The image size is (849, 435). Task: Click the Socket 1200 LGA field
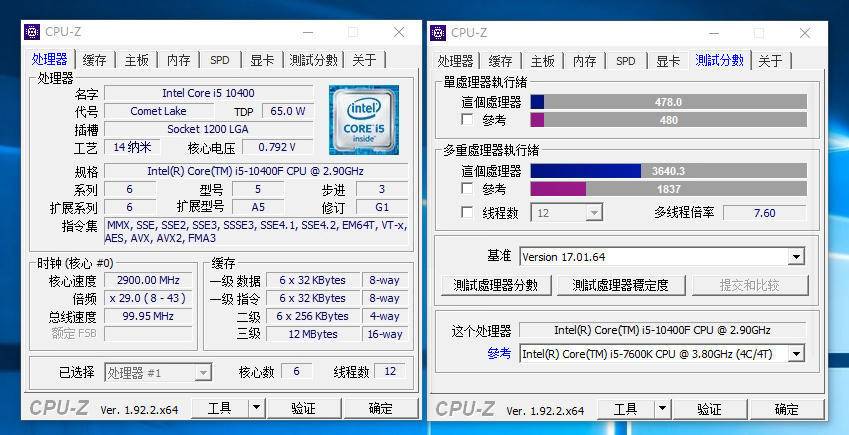[x=208, y=129]
